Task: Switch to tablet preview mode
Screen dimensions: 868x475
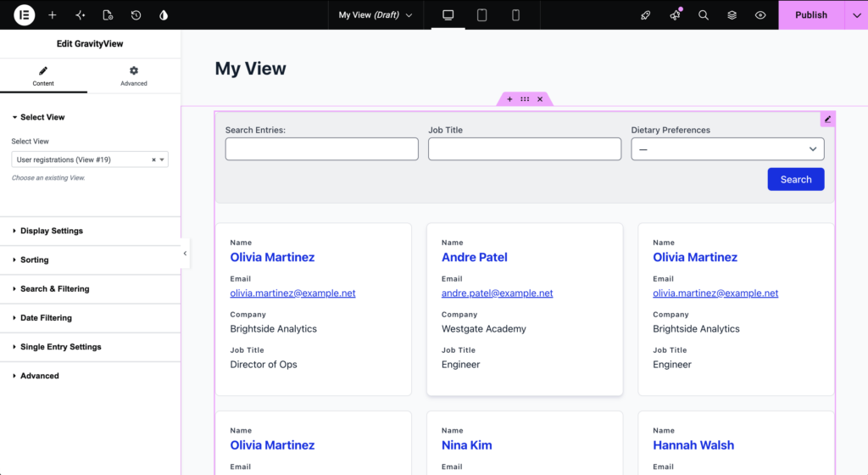Action: pos(481,15)
